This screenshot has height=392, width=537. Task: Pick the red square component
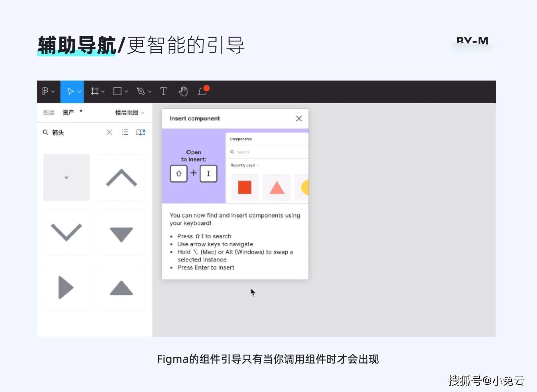coord(245,187)
